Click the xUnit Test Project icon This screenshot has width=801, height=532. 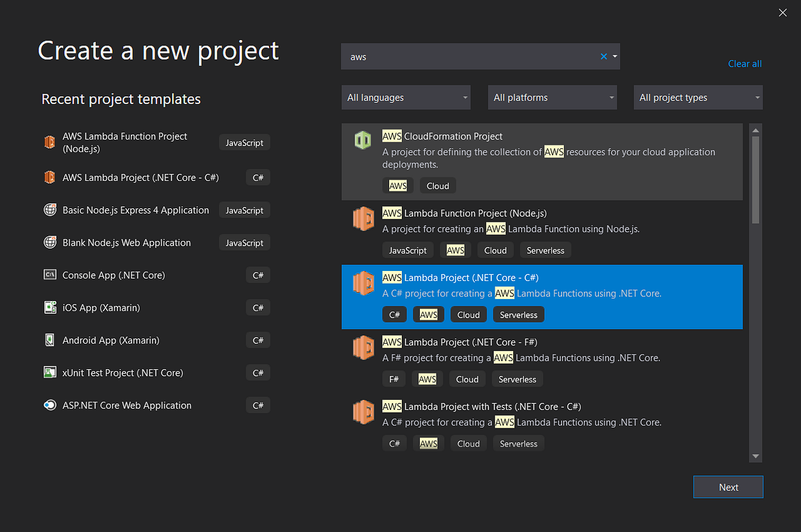pos(50,372)
